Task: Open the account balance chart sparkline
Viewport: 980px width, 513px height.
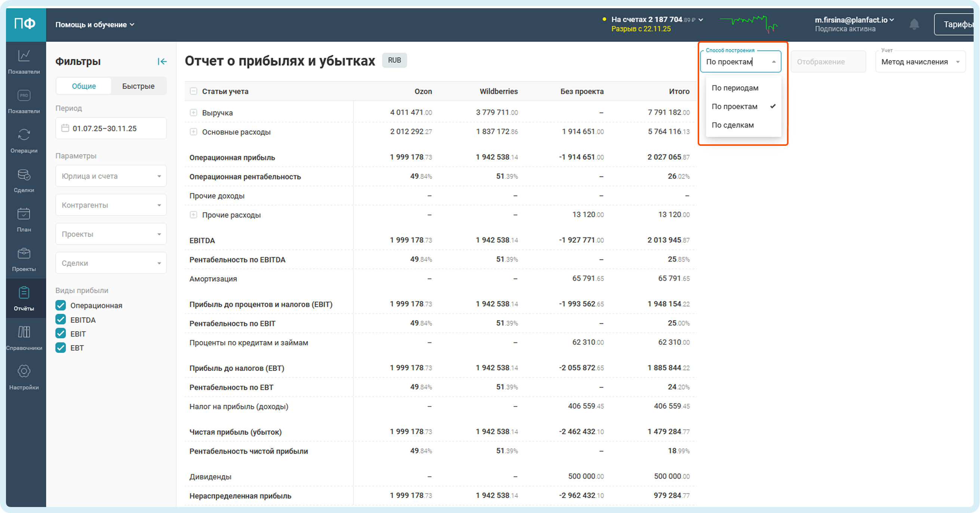Action: coord(748,24)
